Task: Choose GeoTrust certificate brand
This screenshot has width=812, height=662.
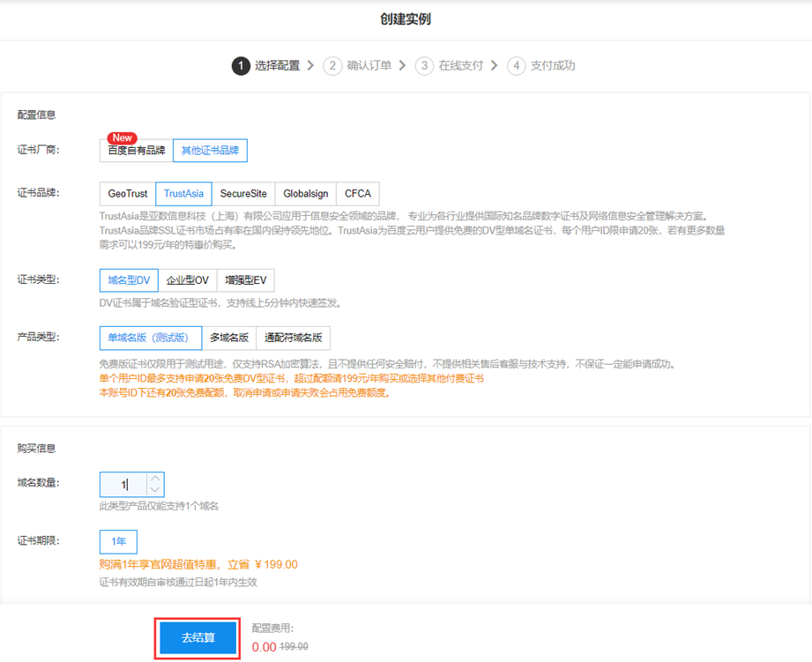Action: pos(127,194)
